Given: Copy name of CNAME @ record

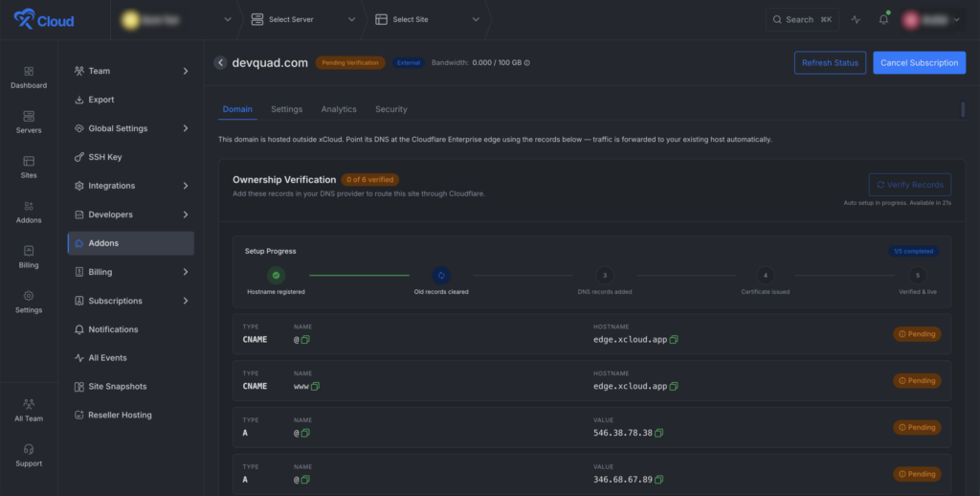Looking at the screenshot, I should coord(305,340).
